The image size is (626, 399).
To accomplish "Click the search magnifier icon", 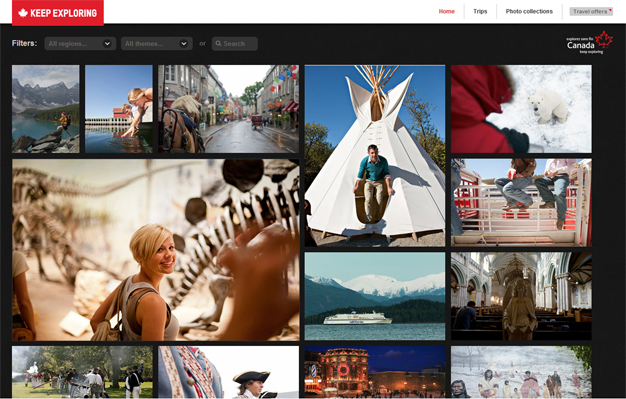I will [219, 44].
